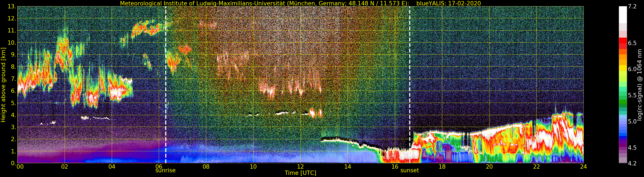Click the height axis tick '4.'
Screen dimensions: 644x177
[x=13, y=115]
